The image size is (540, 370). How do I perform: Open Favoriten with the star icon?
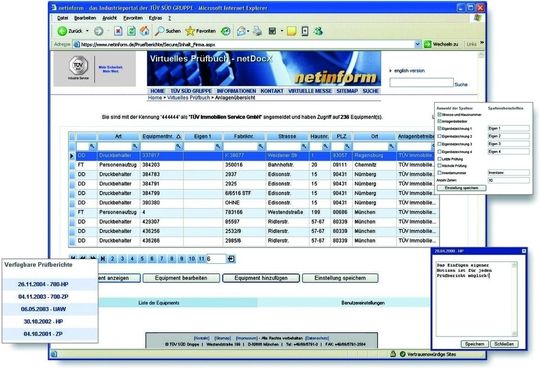tap(190, 31)
